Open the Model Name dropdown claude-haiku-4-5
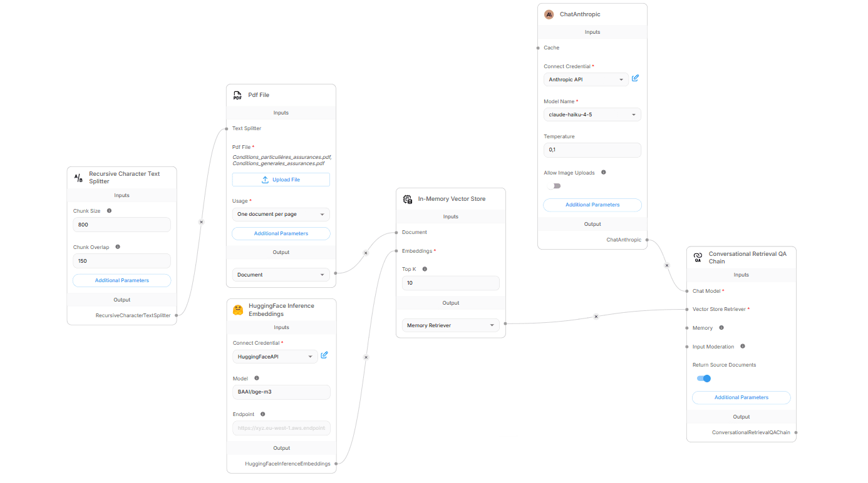The width and height of the screenshot is (868, 483). 592,114
